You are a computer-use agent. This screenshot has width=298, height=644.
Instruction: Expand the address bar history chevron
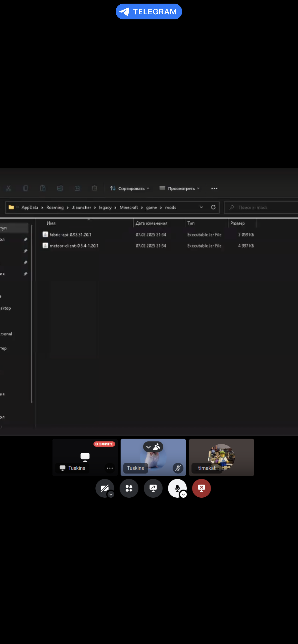click(x=201, y=207)
